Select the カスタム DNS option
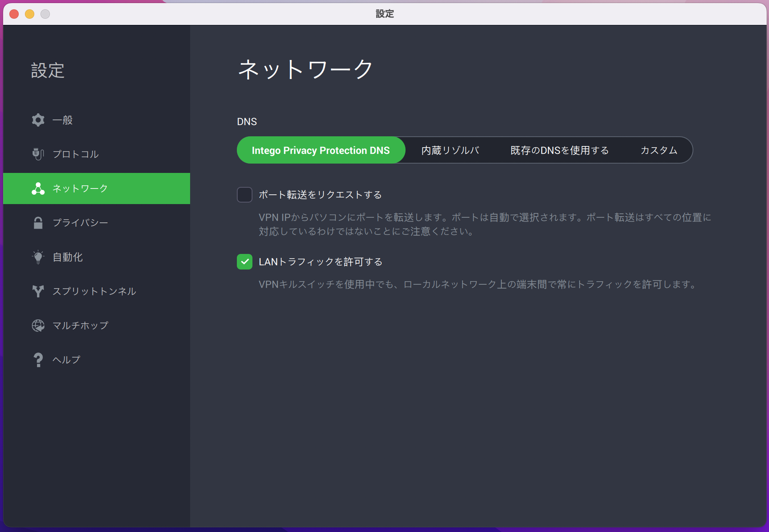 point(659,150)
